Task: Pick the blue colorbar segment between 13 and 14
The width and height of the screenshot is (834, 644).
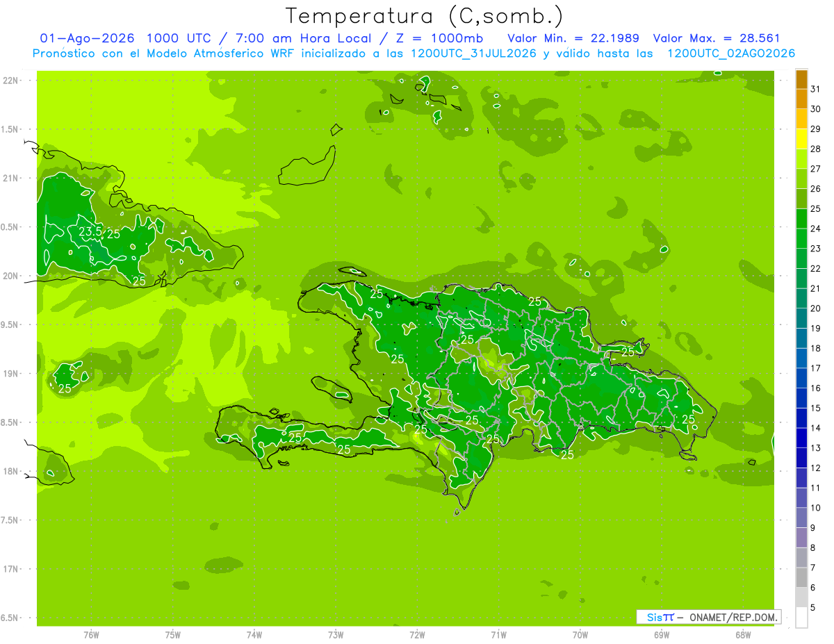Action: [x=801, y=438]
